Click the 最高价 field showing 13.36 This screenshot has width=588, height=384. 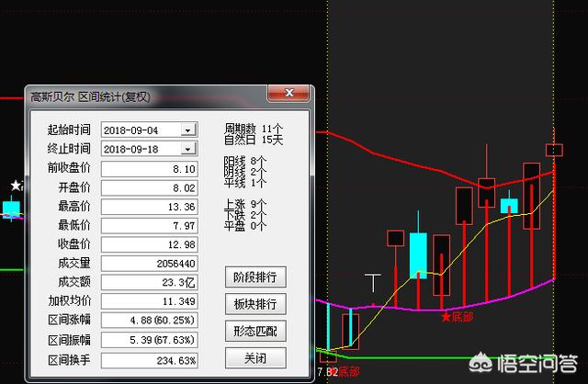tap(149, 207)
